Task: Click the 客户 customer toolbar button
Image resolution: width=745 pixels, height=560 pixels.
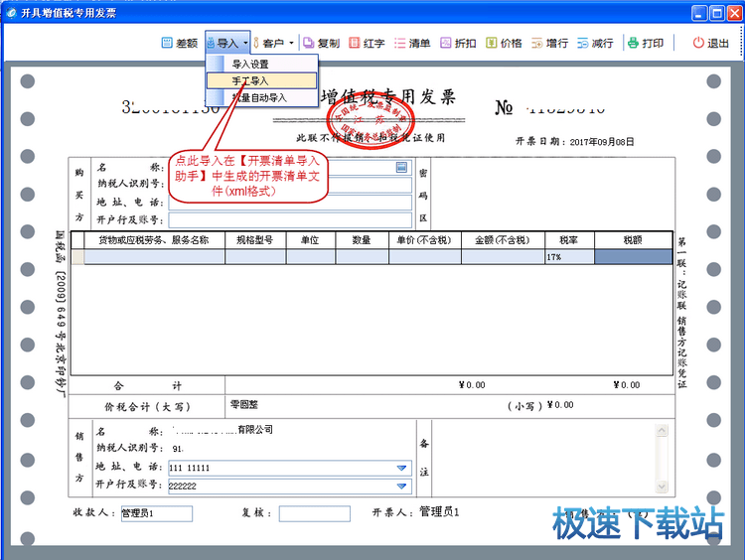Action: (x=268, y=44)
